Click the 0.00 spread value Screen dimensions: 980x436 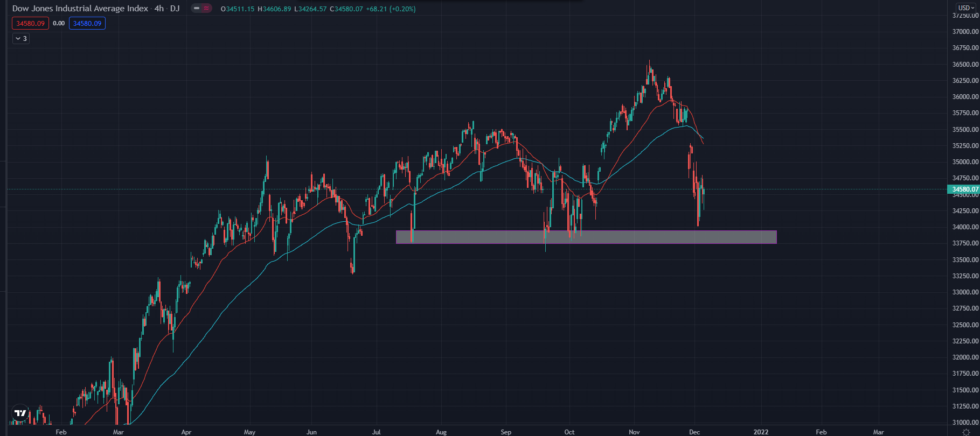pyautogui.click(x=59, y=23)
